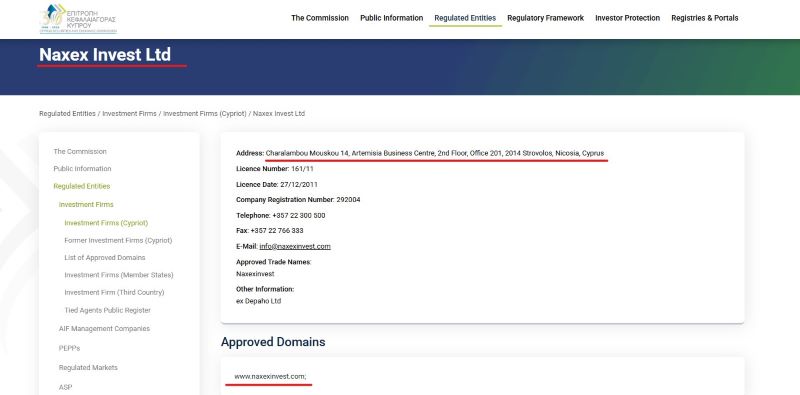Image resolution: width=800 pixels, height=395 pixels.
Task: Go to Regulated Entities breadcrumb
Action: tap(67, 114)
